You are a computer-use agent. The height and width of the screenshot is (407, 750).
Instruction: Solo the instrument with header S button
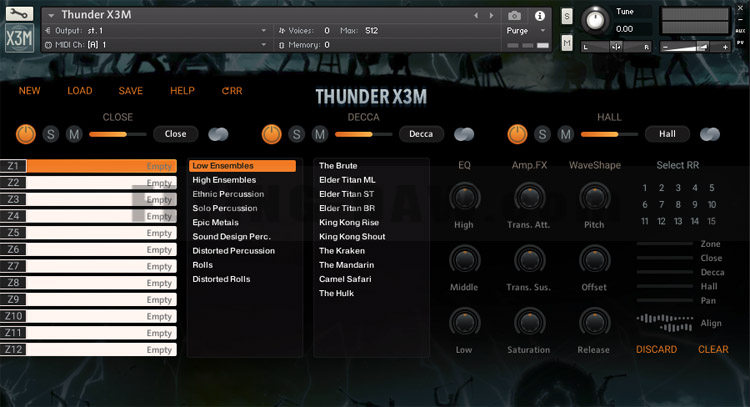click(567, 16)
